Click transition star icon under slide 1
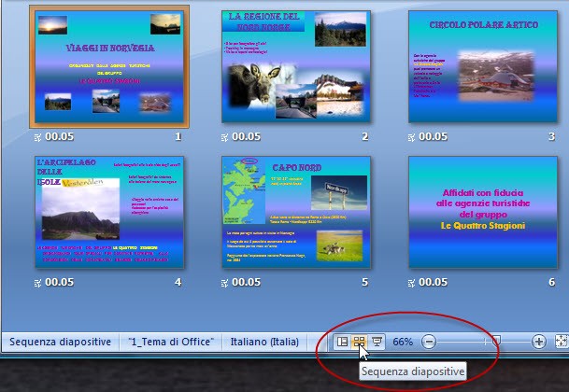This screenshot has height=392, width=569. pyautogui.click(x=37, y=136)
